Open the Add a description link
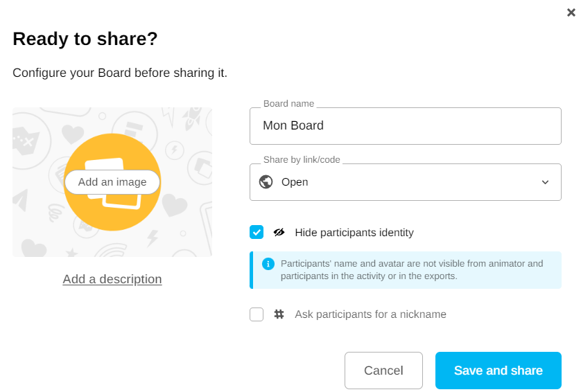Screen dimensions: 581x392 tap(112, 279)
